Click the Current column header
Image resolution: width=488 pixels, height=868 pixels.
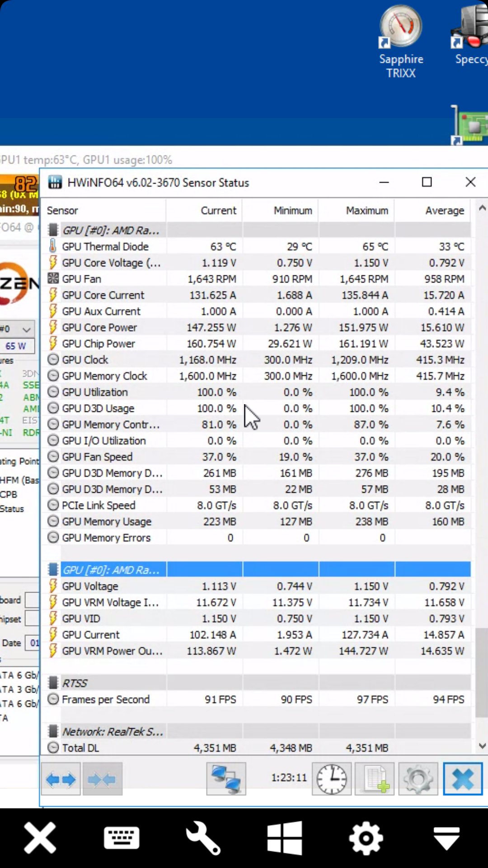tap(204, 210)
